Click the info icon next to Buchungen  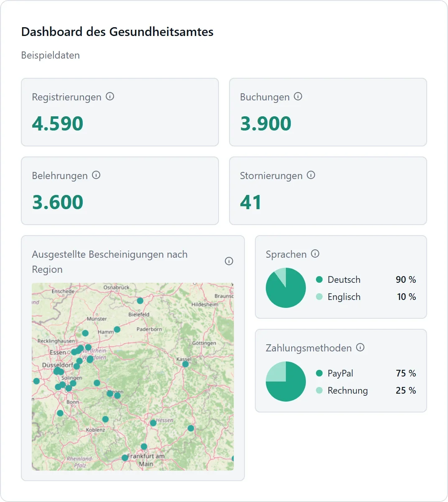click(298, 97)
